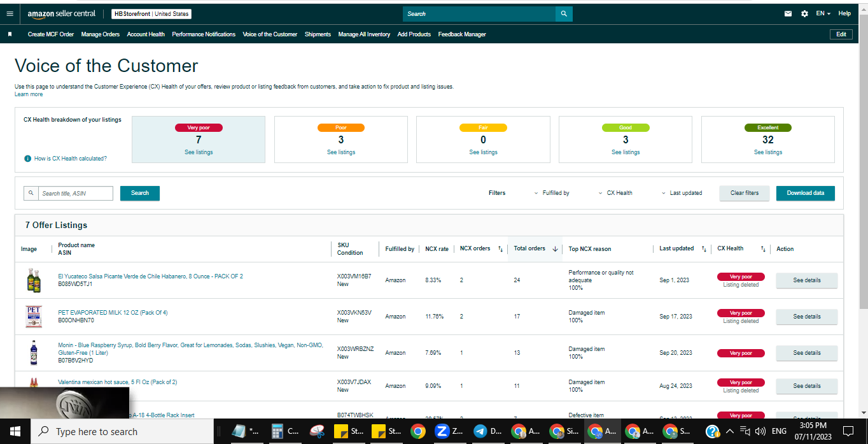Go to Manage Orders
Screen dimensions: 868x444
point(101,34)
